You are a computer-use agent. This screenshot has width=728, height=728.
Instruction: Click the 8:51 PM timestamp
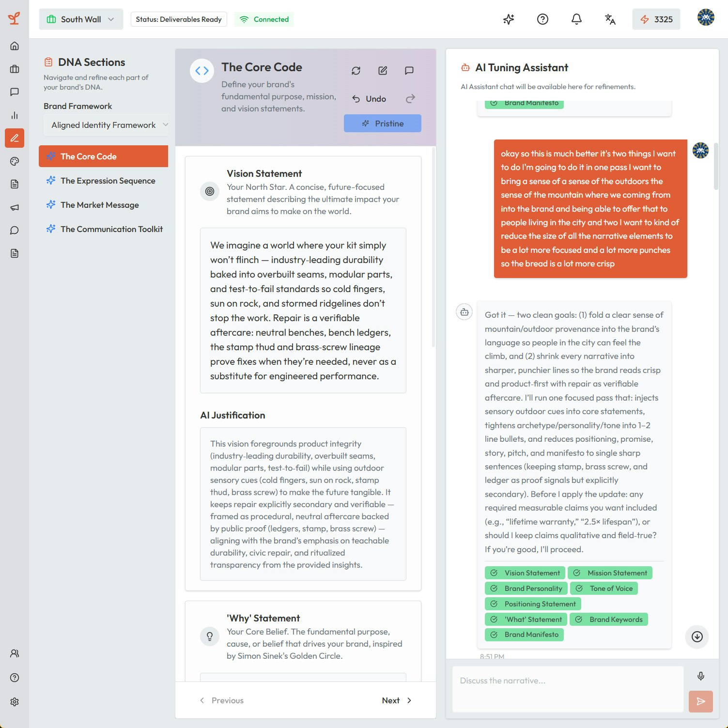(x=492, y=656)
